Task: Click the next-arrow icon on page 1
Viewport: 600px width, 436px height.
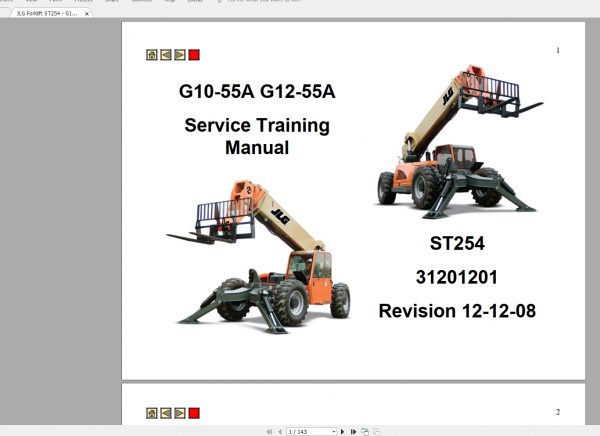Action: coord(180,55)
